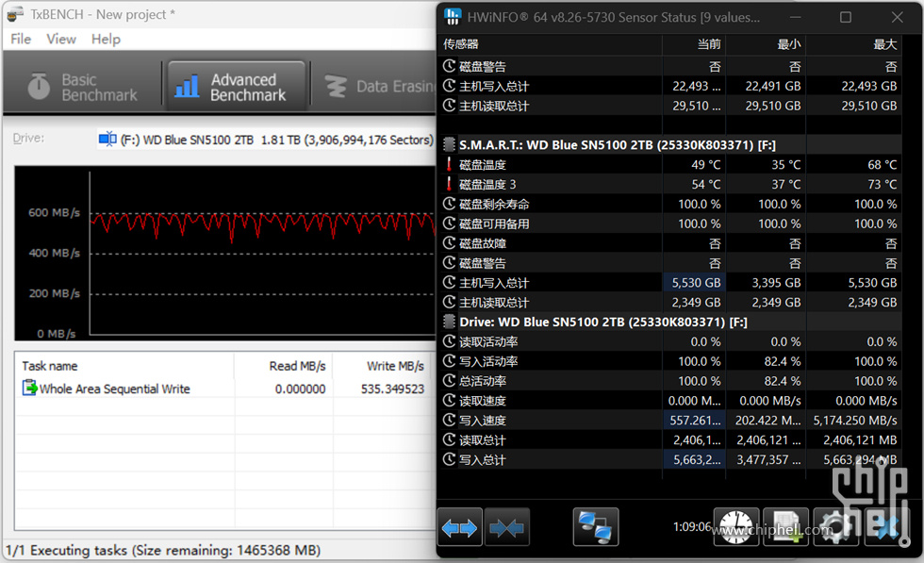The image size is (924, 563).
Task: Open HWiNFO sensor settings gear icon
Action: (x=834, y=527)
